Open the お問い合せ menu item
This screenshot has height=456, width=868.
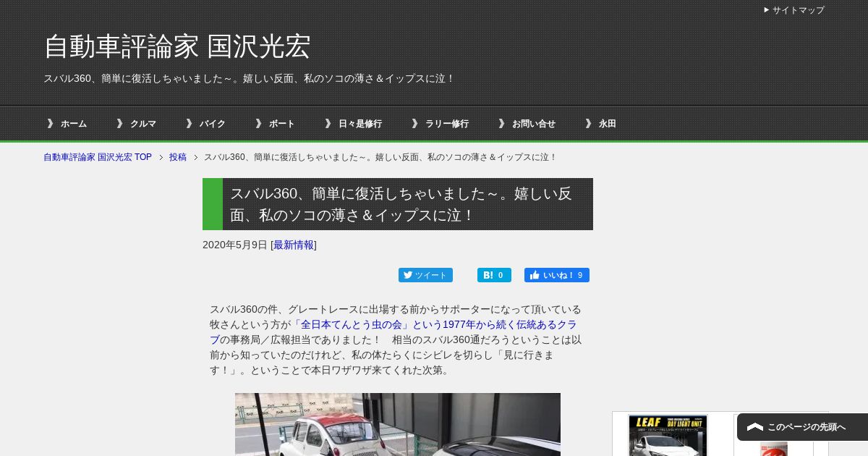pyautogui.click(x=534, y=124)
